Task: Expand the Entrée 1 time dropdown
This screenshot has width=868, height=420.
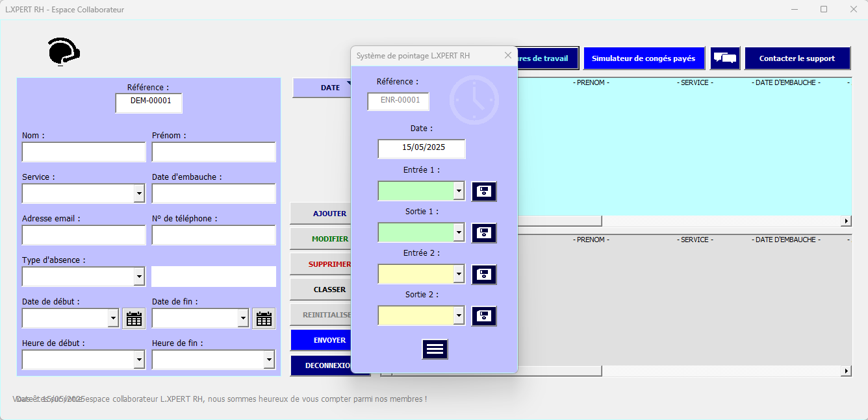Action: click(459, 191)
